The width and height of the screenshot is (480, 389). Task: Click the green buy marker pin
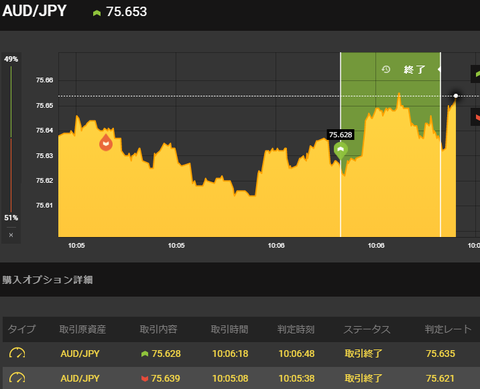coord(340,151)
